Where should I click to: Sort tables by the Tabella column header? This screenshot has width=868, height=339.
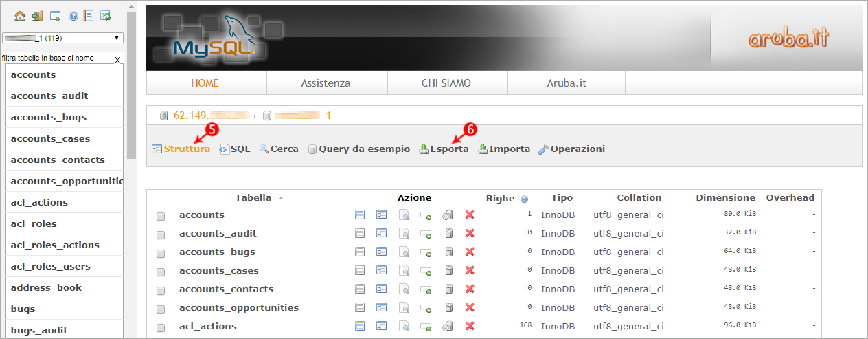253,197
